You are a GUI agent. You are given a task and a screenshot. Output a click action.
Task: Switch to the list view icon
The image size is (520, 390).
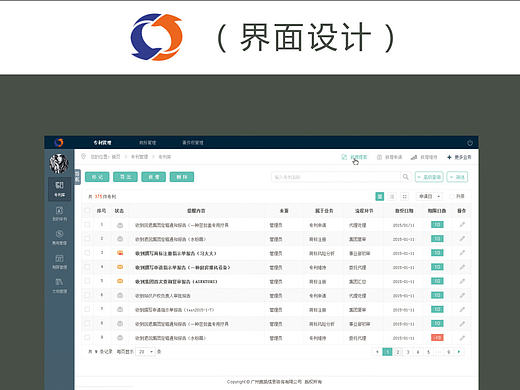pos(392,196)
